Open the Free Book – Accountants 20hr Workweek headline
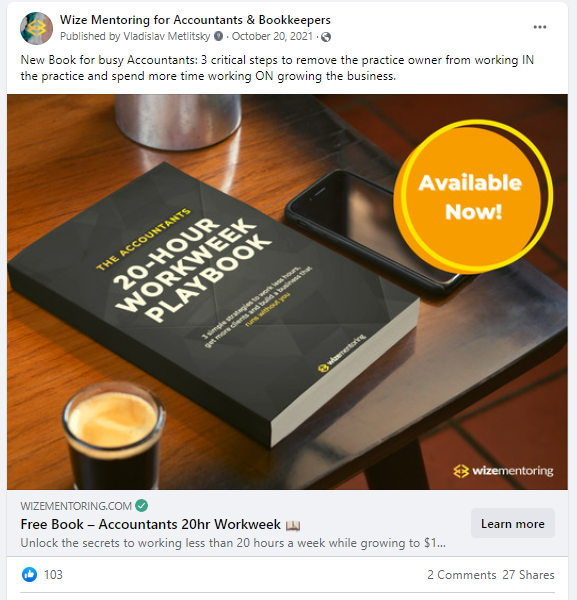The width and height of the screenshot is (577, 600). [x=150, y=524]
